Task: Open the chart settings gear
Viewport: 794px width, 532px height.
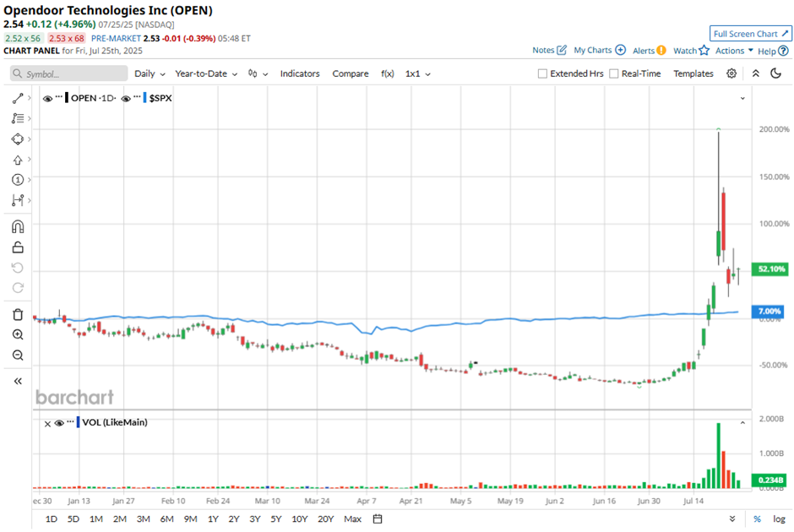Action: 731,73
